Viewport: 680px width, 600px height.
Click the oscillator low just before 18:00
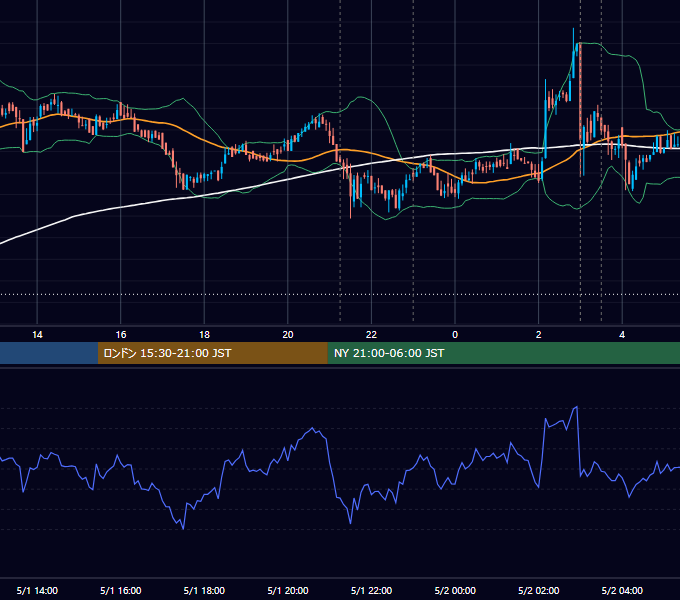pos(183,528)
